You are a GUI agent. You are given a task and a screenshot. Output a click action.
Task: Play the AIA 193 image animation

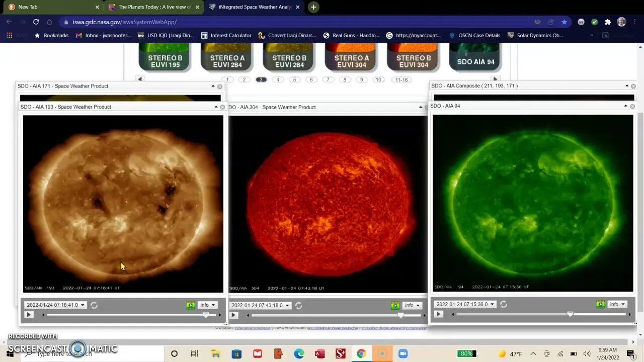29,315
